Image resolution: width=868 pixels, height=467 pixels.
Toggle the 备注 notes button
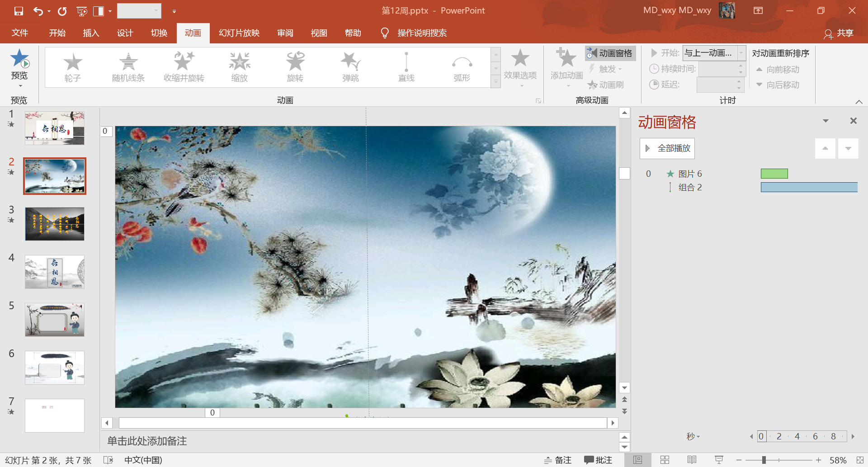pos(558,460)
